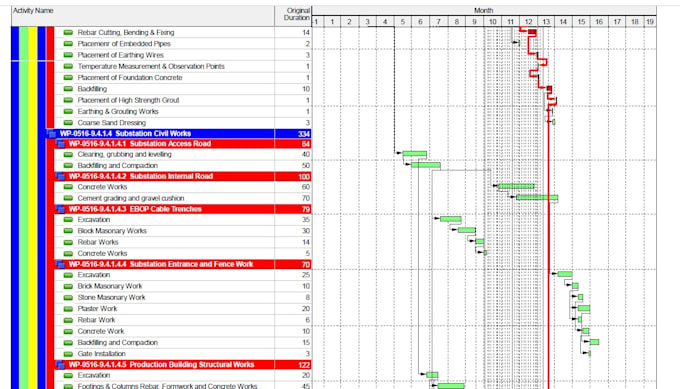Click the Rebar Works activity icon
Screen dimensions: 680x389
(68, 242)
